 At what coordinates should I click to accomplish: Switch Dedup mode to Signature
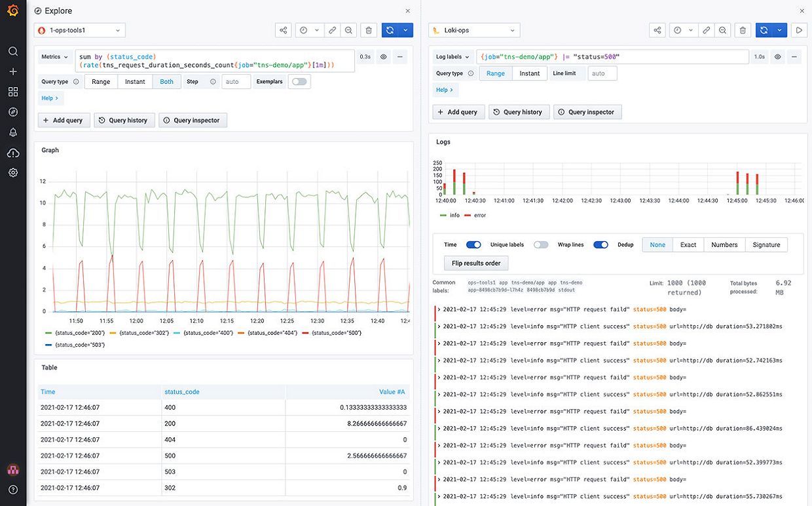(x=766, y=244)
